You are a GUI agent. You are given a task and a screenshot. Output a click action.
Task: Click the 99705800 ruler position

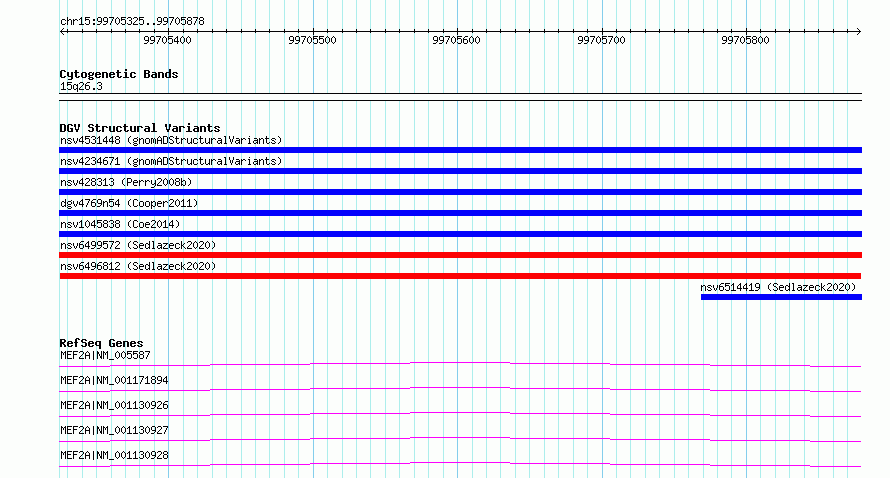click(x=745, y=40)
